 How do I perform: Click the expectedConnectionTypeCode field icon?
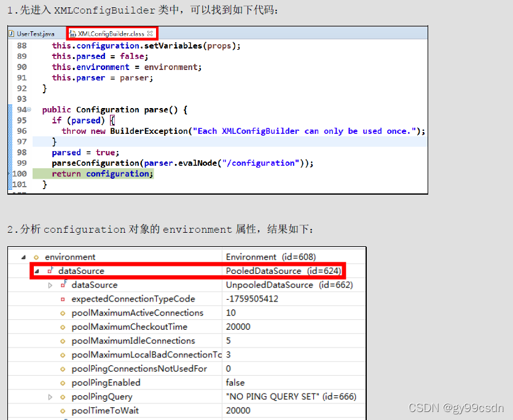(63, 299)
